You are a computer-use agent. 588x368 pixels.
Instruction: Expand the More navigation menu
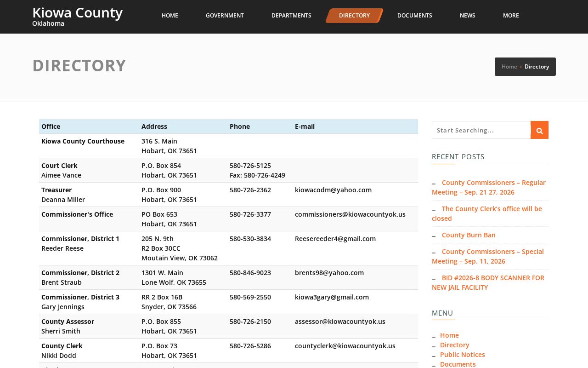point(511,16)
